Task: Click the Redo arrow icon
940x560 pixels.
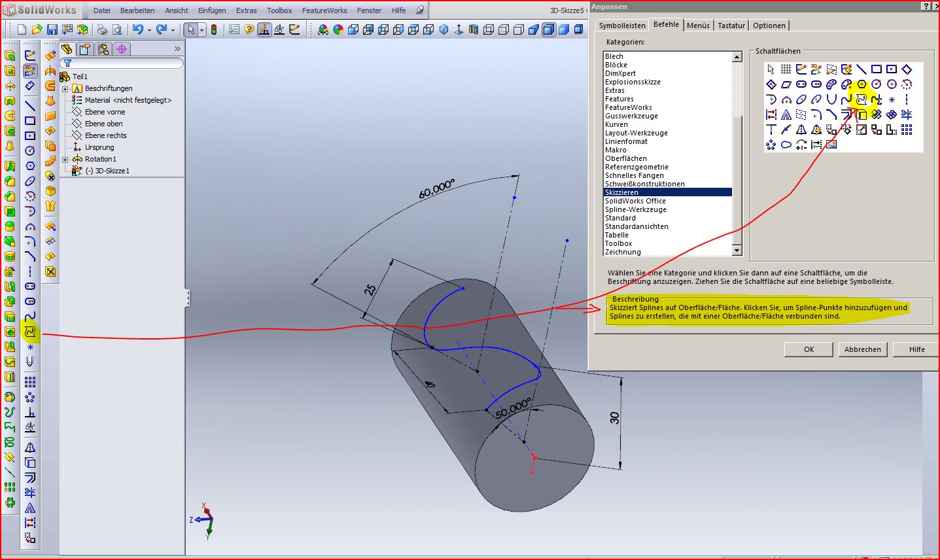Action: pos(162,29)
